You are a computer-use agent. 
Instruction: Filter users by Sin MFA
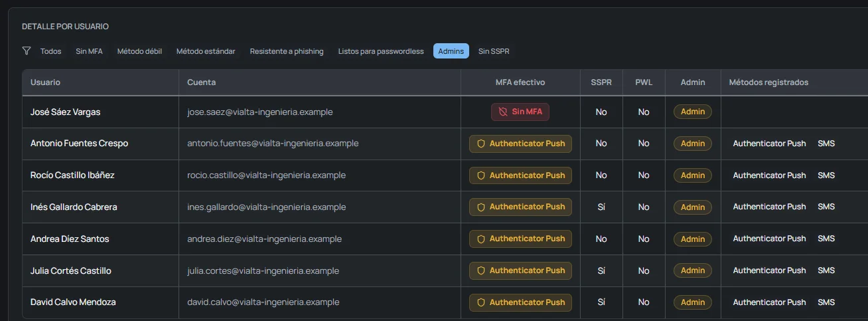tap(89, 51)
